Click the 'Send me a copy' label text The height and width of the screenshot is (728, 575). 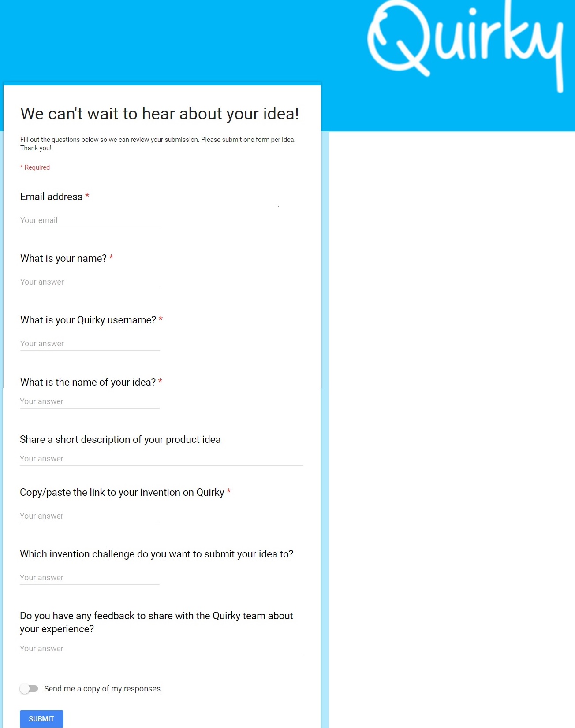pyautogui.click(x=103, y=689)
